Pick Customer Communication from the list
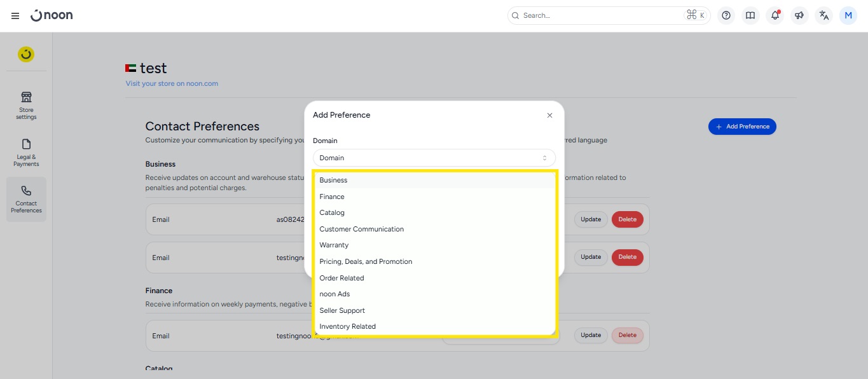This screenshot has height=379, width=868. pyautogui.click(x=361, y=229)
